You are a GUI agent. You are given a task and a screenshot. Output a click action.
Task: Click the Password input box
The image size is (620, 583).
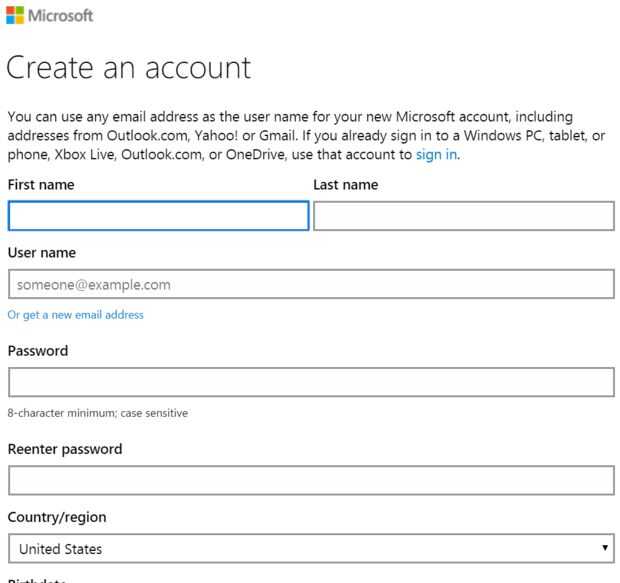tap(310, 382)
